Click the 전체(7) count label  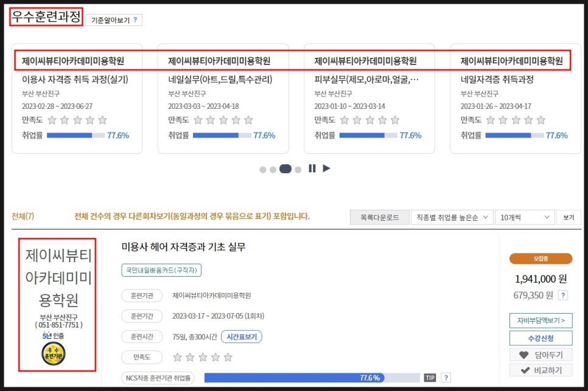coord(23,216)
